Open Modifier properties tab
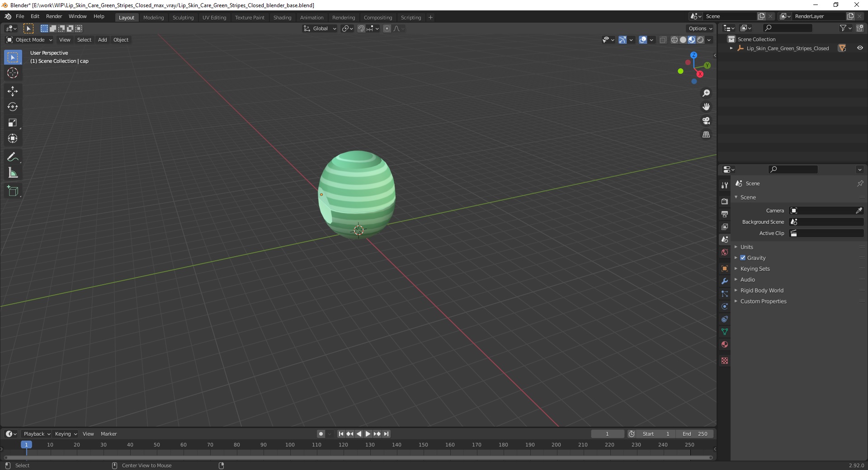 click(725, 281)
